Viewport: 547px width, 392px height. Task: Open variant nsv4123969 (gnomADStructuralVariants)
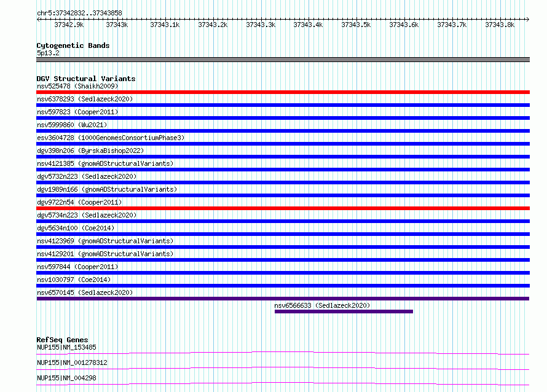pyautogui.click(x=105, y=241)
